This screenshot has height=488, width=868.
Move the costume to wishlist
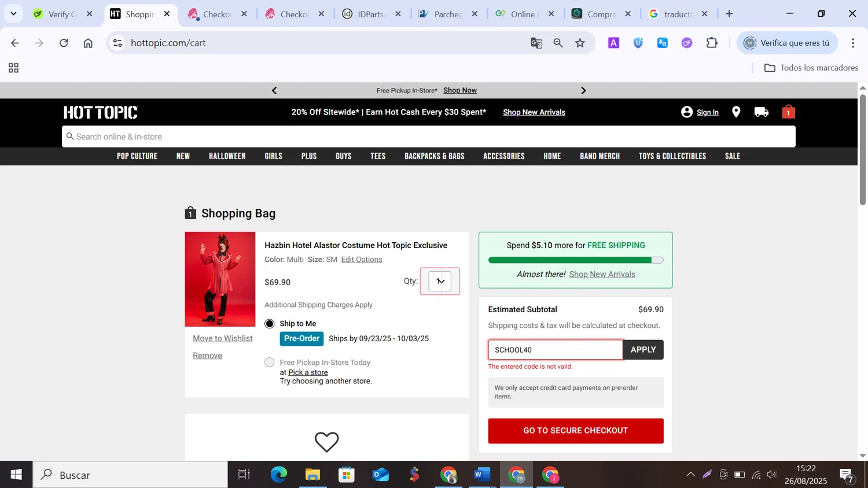(x=223, y=339)
